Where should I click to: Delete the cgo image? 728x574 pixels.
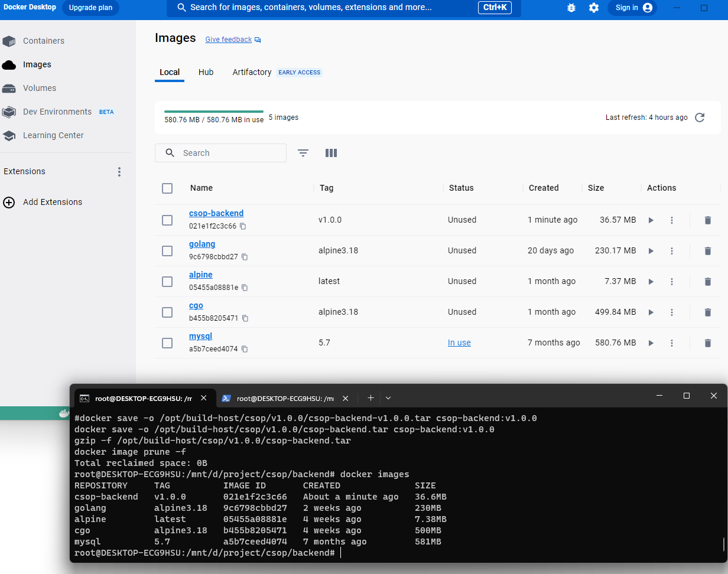[708, 312]
